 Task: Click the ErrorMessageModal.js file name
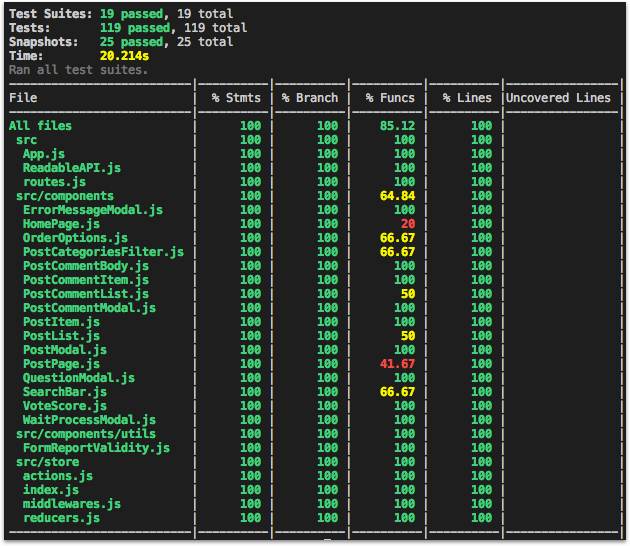click(93, 210)
